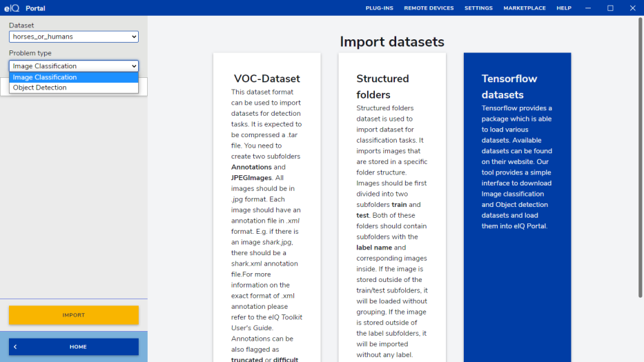The width and height of the screenshot is (644, 362).
Task: Expand the Dataset dropdown showing horses_or_humans
Action: (x=74, y=37)
